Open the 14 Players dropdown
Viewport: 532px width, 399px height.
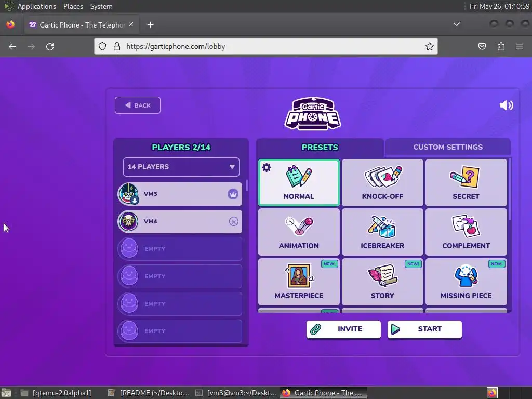click(181, 167)
